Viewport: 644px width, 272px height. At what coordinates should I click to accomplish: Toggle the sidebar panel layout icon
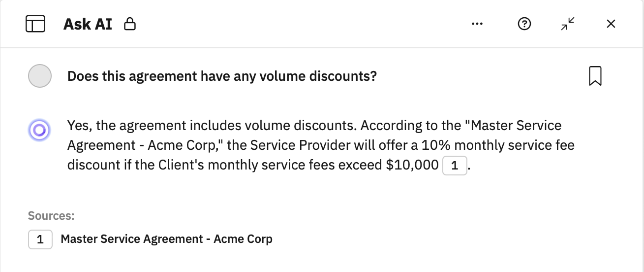pos(35,24)
